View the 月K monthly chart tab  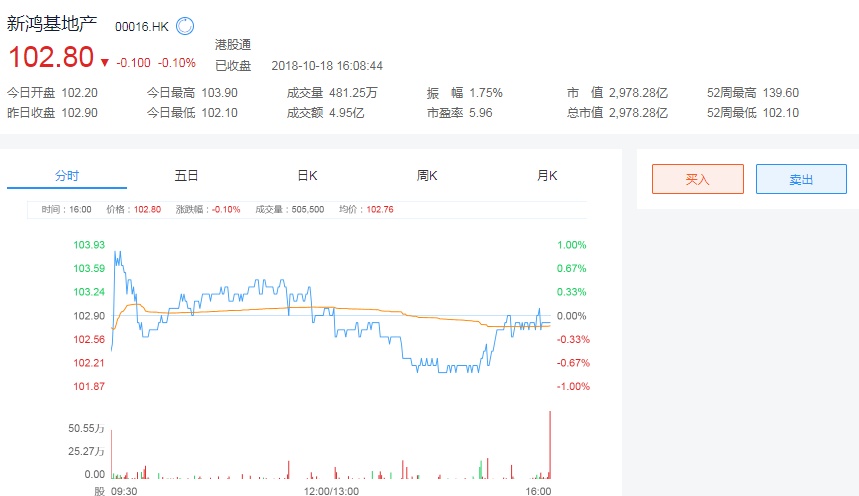click(547, 176)
